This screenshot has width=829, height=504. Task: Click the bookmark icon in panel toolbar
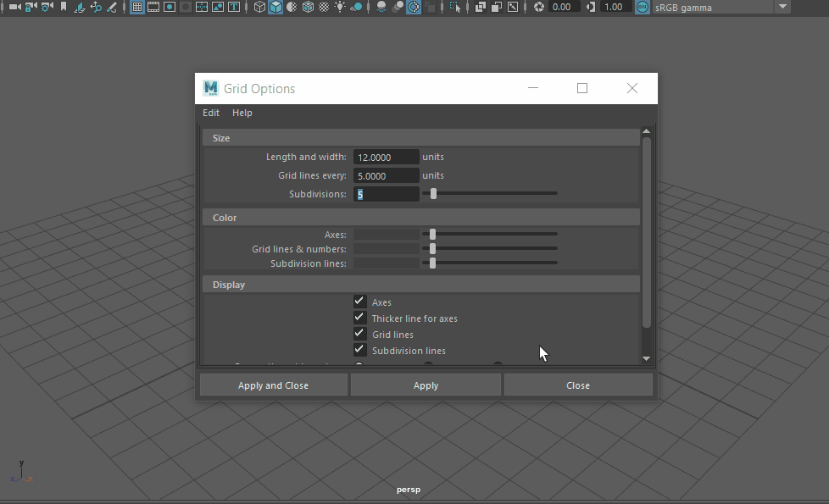click(x=64, y=7)
